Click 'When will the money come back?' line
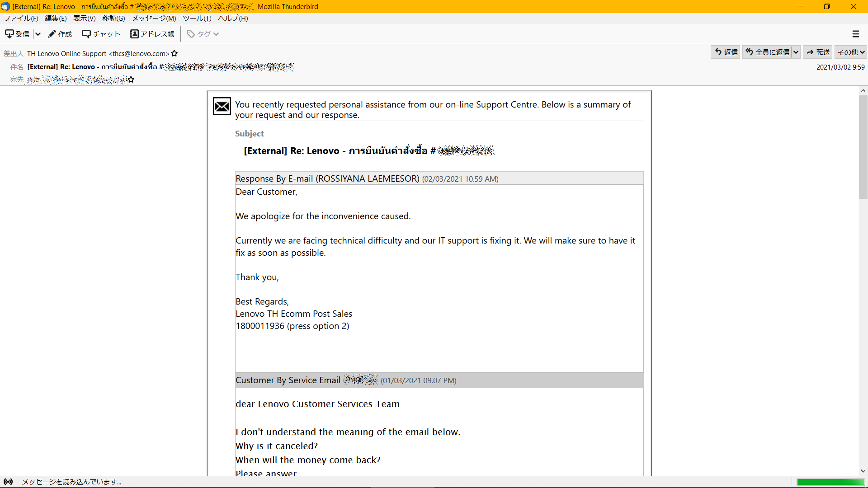868x488 pixels. 308,460
